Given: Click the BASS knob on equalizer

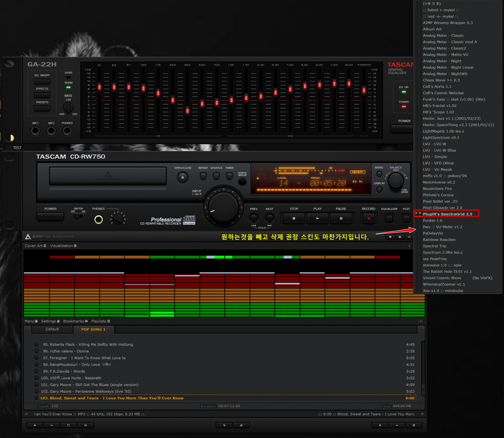Looking at the screenshot, I should pyautogui.click(x=68, y=107).
